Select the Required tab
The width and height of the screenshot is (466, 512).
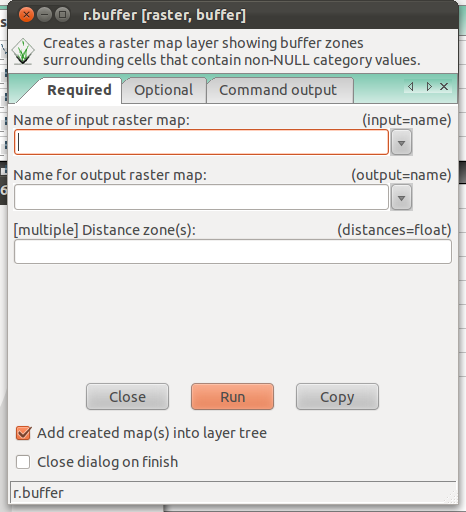point(79,90)
